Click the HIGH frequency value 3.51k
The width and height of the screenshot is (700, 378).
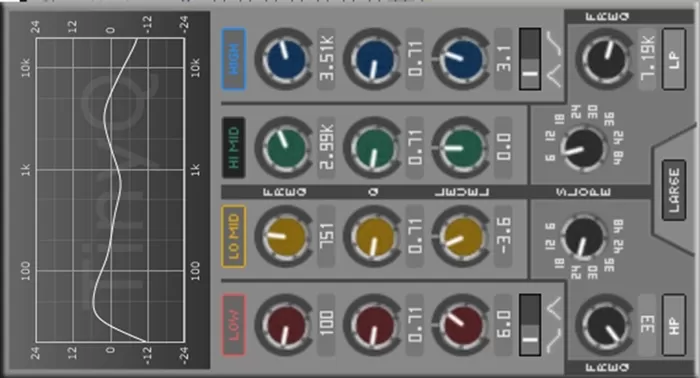(x=327, y=59)
